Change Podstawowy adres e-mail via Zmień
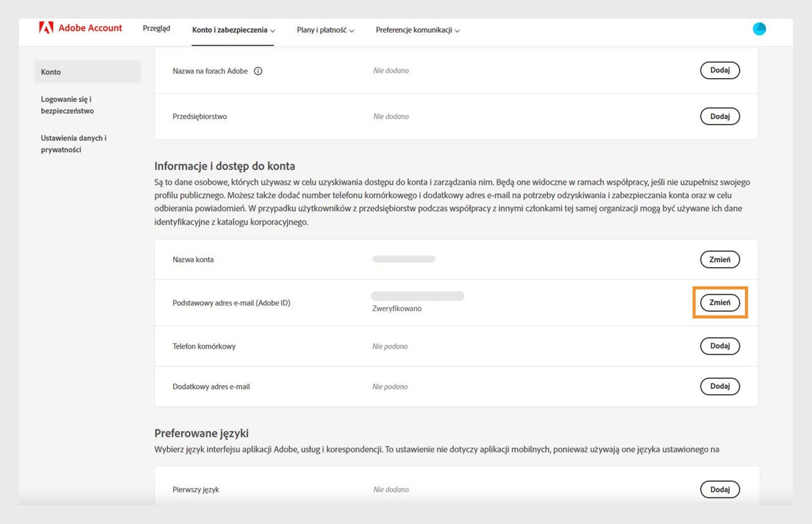Image resolution: width=812 pixels, height=524 pixels. 719,303
